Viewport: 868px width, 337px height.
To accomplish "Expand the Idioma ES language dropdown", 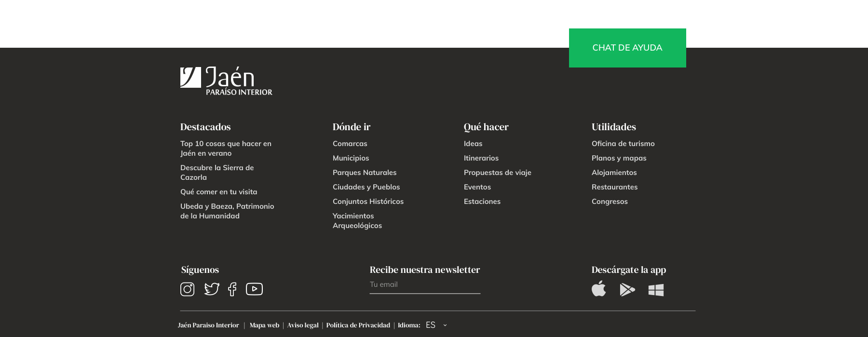I will (x=436, y=325).
